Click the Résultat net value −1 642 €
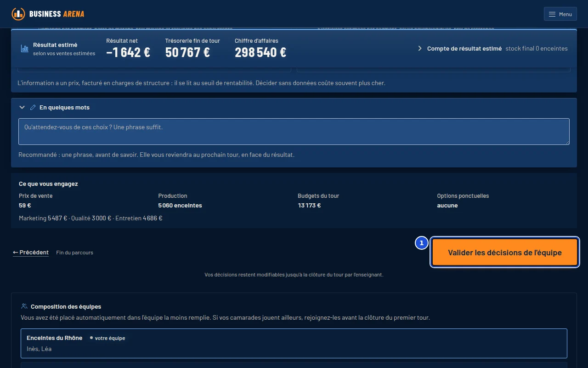588x368 pixels. pos(128,52)
